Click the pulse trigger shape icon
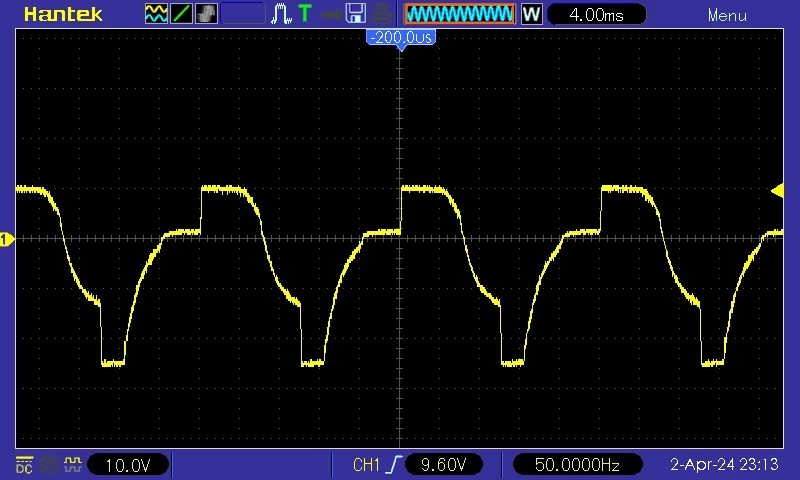This screenshot has height=480, width=800. (281, 14)
